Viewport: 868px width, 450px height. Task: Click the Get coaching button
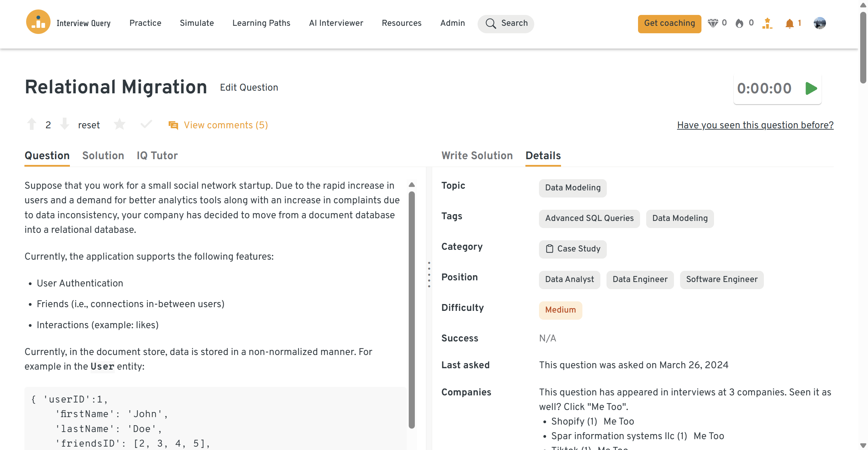669,23
